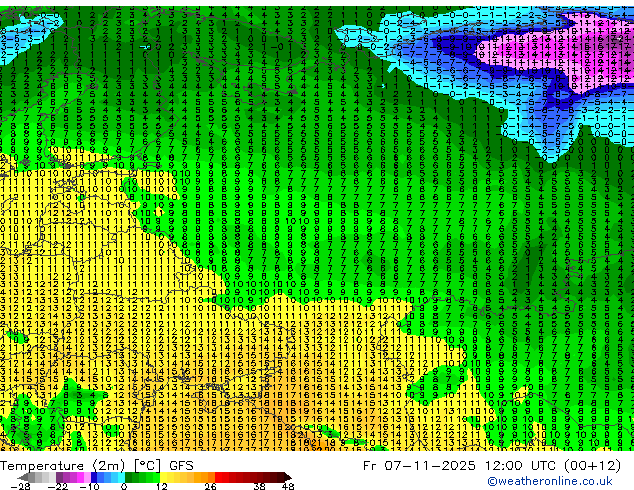Click the dark maroon right arrow tip of legend
Viewport: 634px width, 490px height.
point(288,478)
